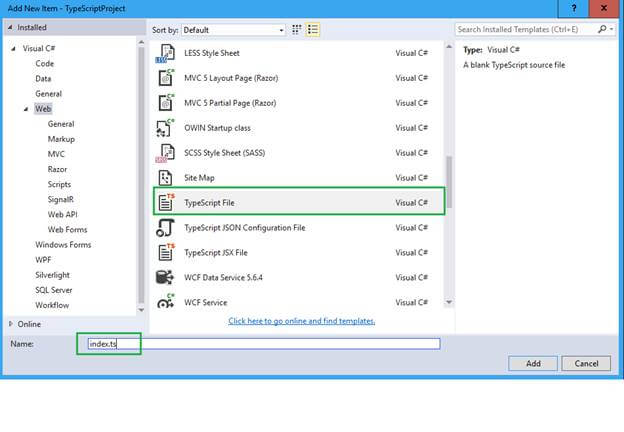
Task: Switch to medium icons view
Action: click(x=296, y=30)
